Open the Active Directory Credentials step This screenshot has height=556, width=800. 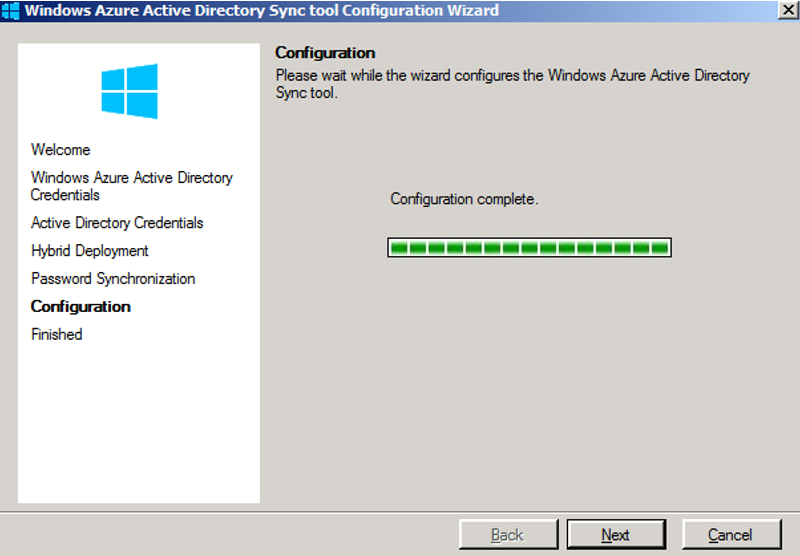pyautogui.click(x=117, y=223)
